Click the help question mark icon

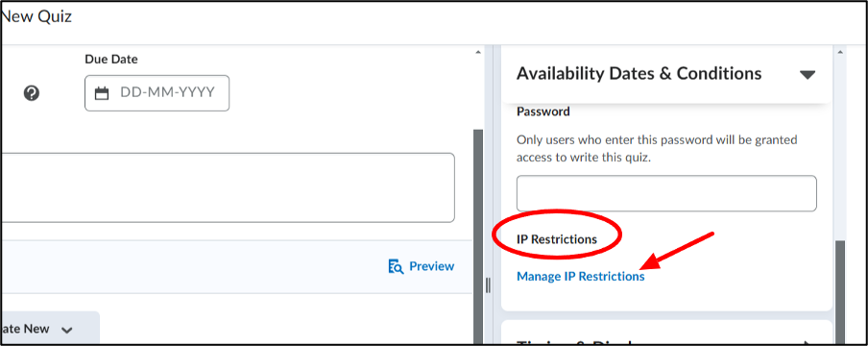[x=32, y=93]
